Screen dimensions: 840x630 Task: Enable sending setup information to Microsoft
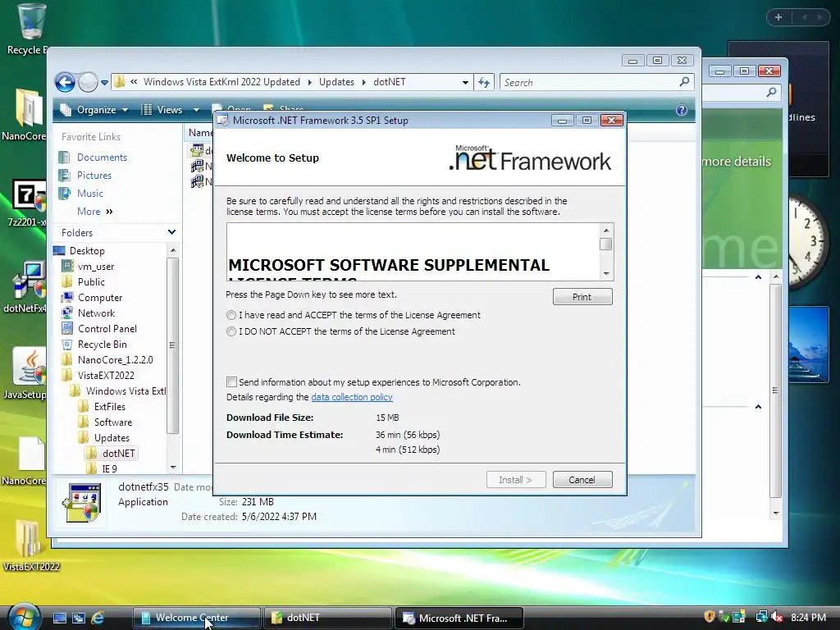[231, 382]
